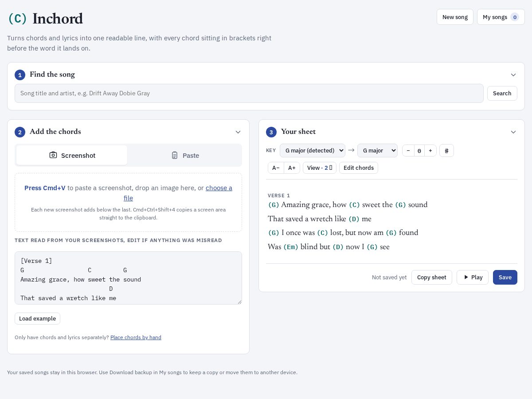Click the My songs count badge 0
The height and width of the screenshot is (399, 532).
click(x=515, y=17)
